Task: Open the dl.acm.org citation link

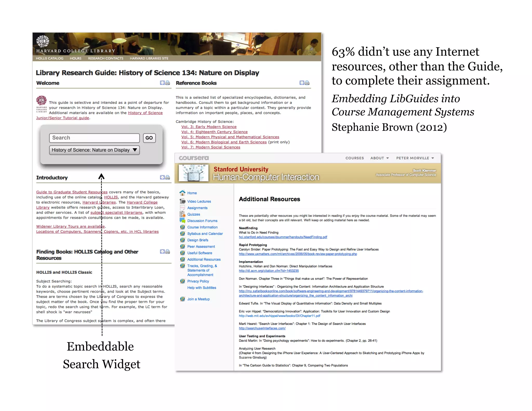Action: [269, 271]
